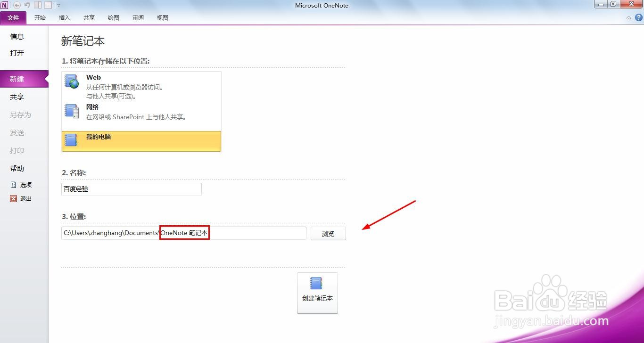Click the 新笔记本 page heading

tap(83, 41)
